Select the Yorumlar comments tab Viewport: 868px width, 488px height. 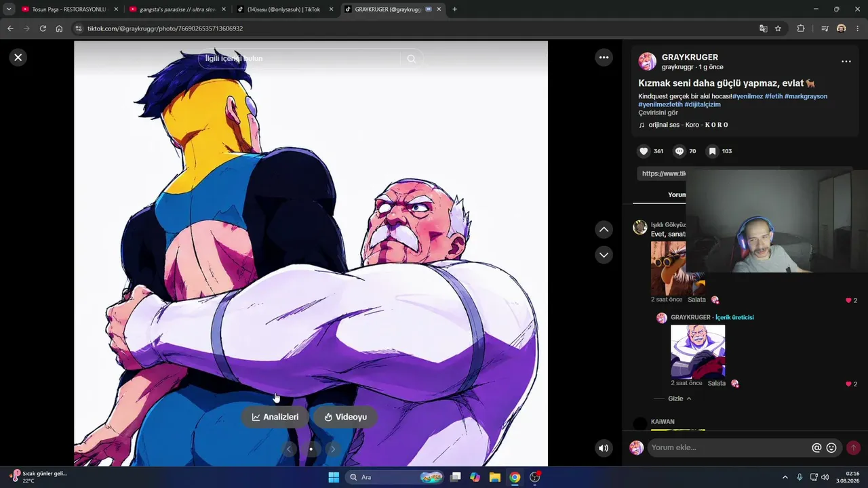coord(676,195)
